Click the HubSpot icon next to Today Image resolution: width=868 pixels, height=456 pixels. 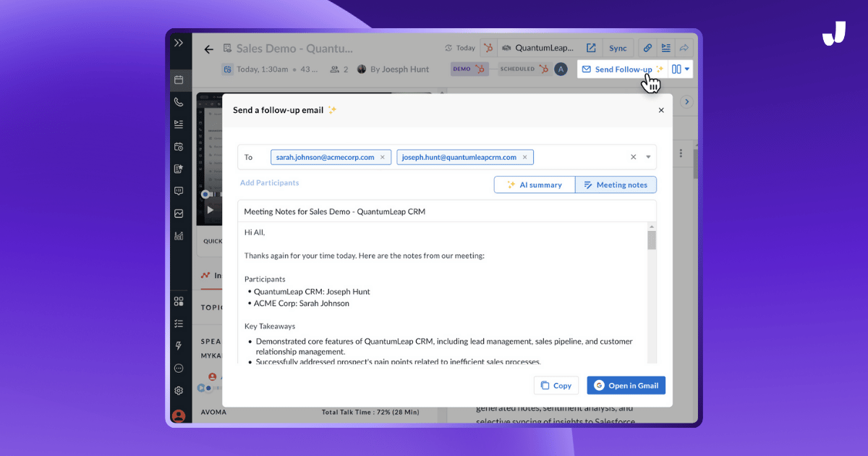(490, 48)
